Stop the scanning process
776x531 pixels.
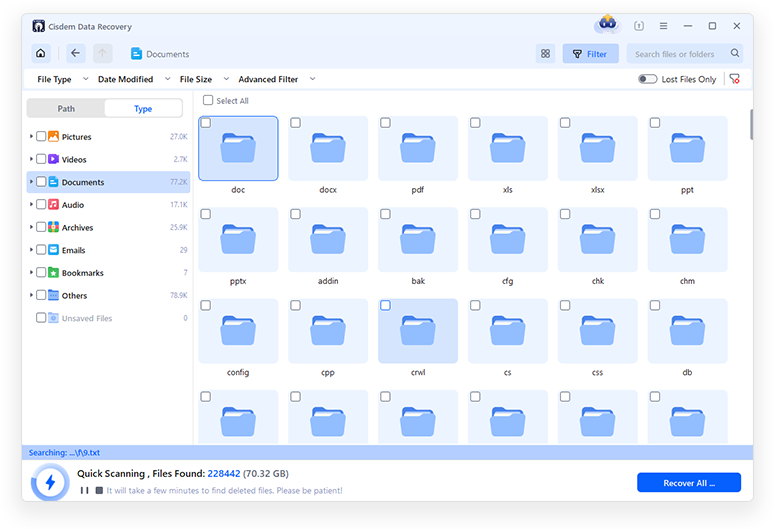tap(99, 490)
